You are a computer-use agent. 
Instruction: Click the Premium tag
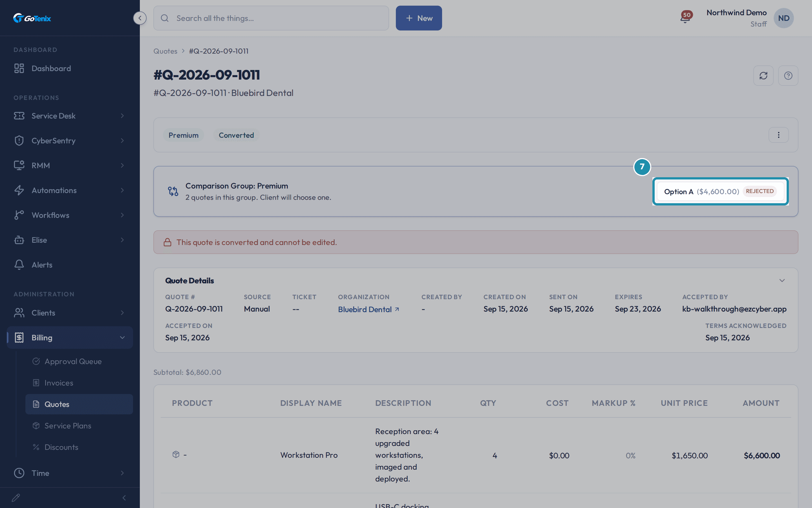184,135
